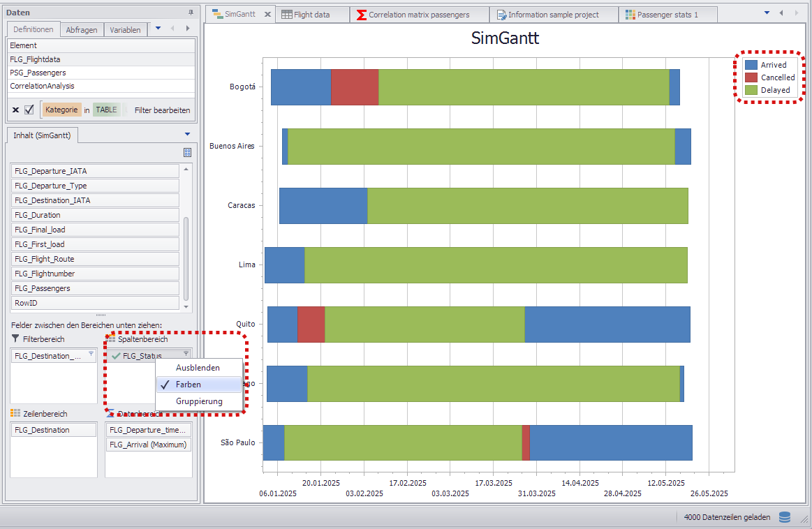The height and width of the screenshot is (529, 812).
Task: Expand the Inhalt (SimGantt) panel dropdown
Action: (x=187, y=134)
